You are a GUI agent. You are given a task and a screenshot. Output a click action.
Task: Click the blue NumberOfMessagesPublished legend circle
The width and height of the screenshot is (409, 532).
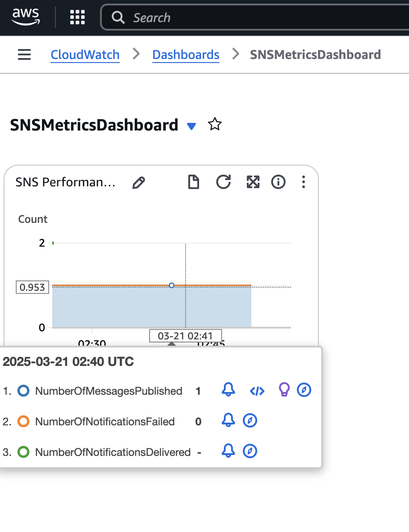(23, 391)
